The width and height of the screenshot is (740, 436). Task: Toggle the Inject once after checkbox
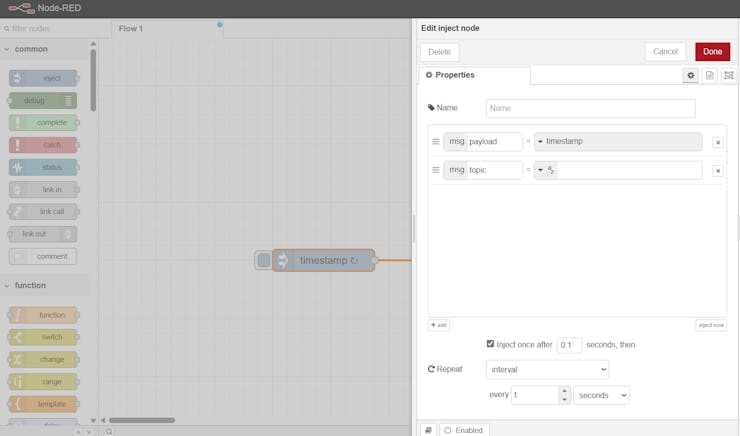click(490, 344)
